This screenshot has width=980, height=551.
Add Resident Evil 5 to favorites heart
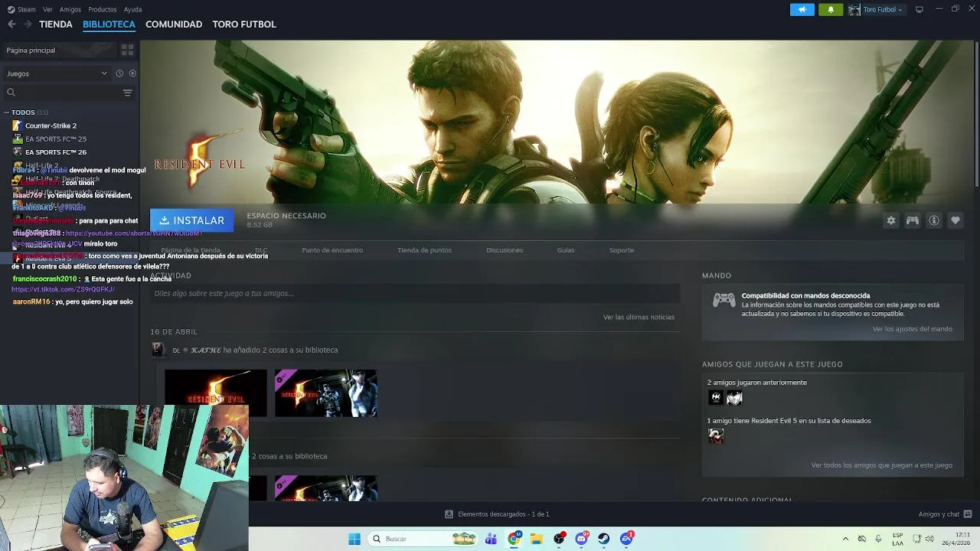(x=955, y=220)
